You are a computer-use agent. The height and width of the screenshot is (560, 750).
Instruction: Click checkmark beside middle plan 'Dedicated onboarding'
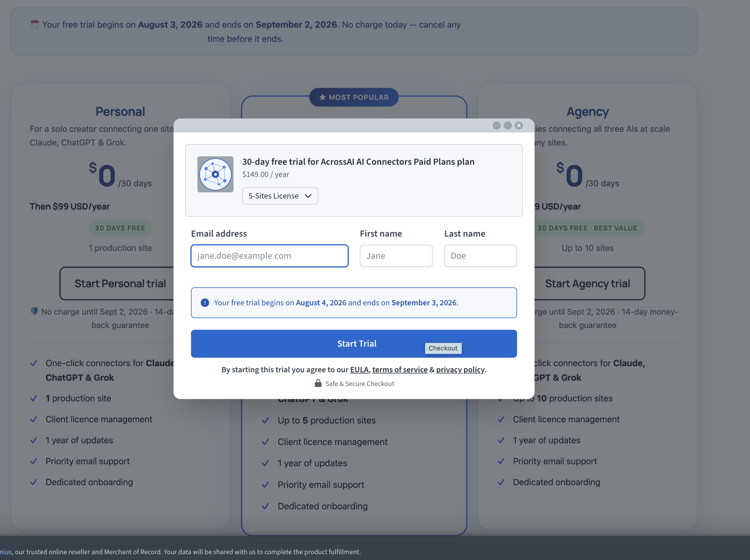pos(265,506)
